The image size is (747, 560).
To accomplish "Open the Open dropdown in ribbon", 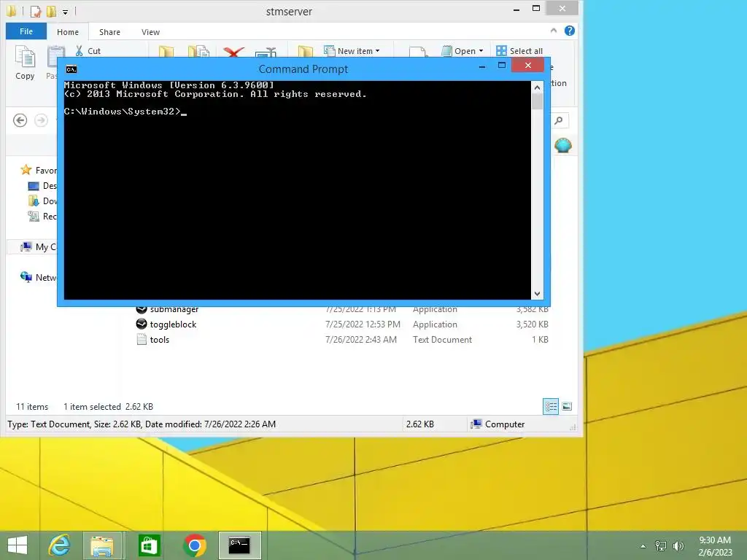I will point(462,51).
